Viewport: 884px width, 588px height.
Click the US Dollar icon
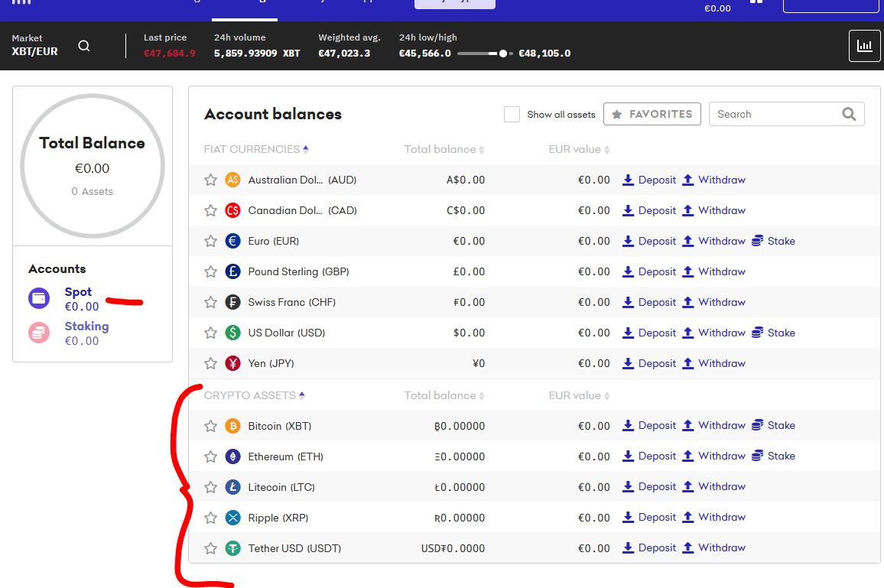pyautogui.click(x=232, y=333)
